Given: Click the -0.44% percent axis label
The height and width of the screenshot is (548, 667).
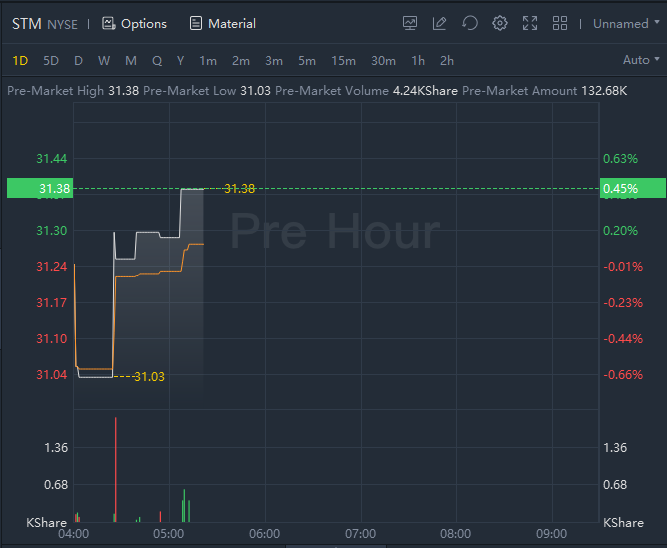Looking at the screenshot, I should pyautogui.click(x=623, y=339).
